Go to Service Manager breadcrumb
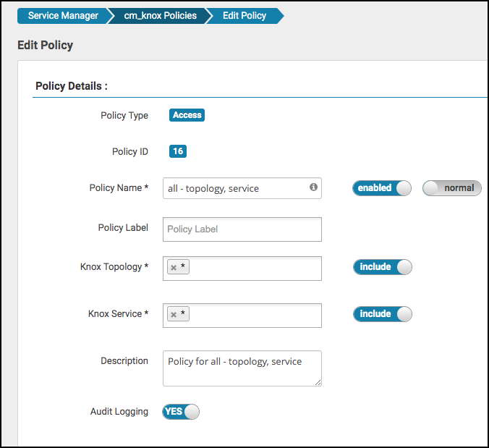This screenshot has width=489, height=448. click(x=63, y=15)
